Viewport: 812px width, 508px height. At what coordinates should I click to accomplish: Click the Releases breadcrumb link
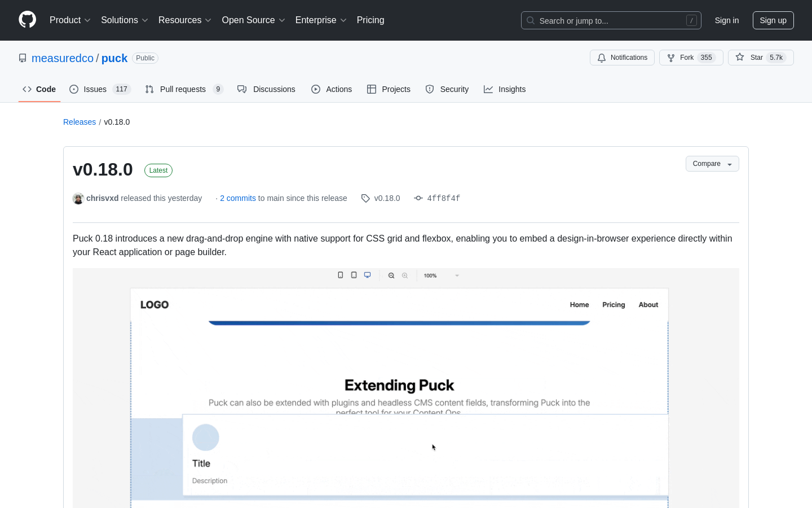pyautogui.click(x=80, y=122)
